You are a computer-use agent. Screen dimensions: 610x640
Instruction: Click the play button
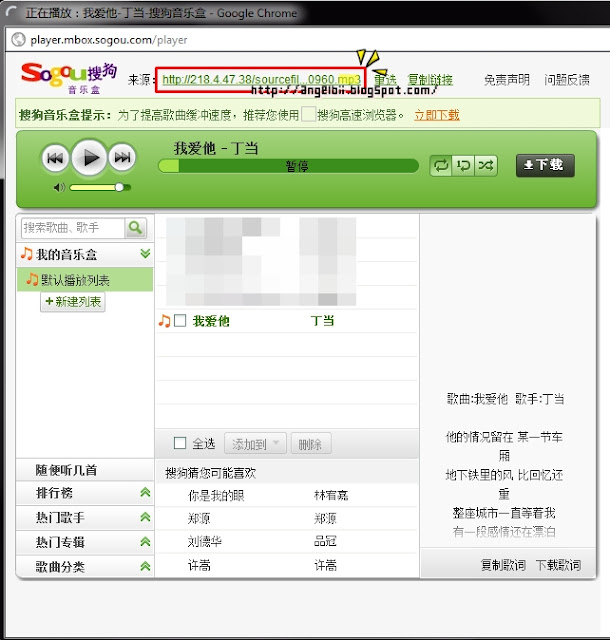pyautogui.click(x=89, y=158)
